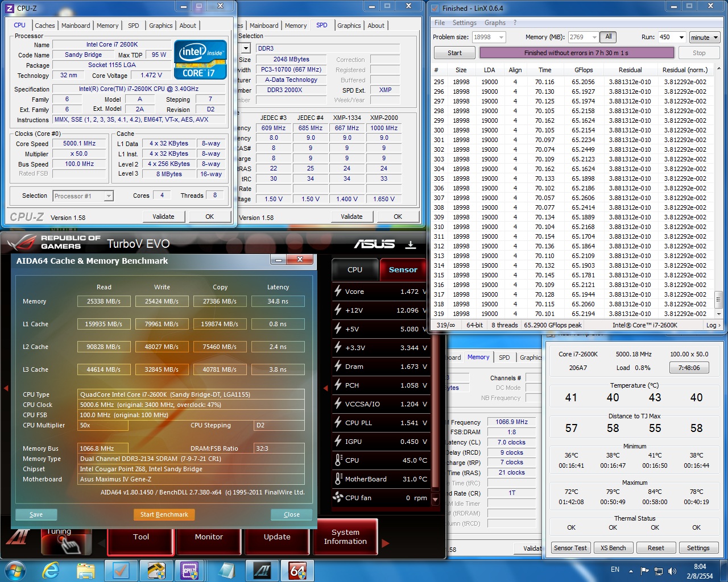Click the 7:48:06 uptime button

coord(689,368)
